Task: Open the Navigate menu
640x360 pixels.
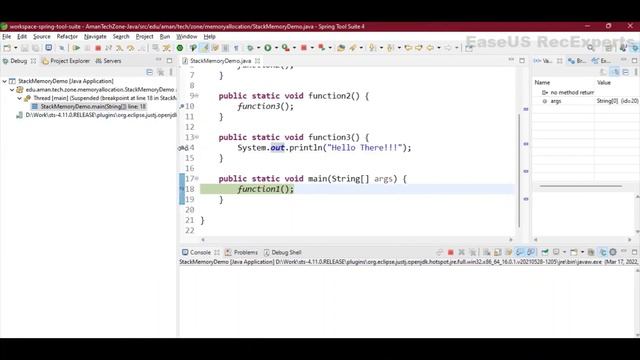Action: click(95, 37)
